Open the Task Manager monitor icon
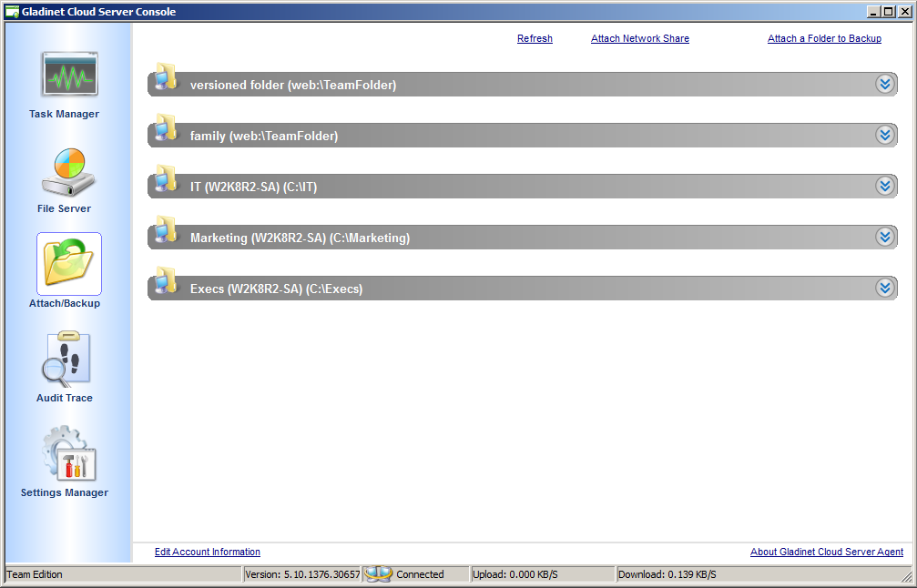917x588 pixels. click(x=69, y=74)
